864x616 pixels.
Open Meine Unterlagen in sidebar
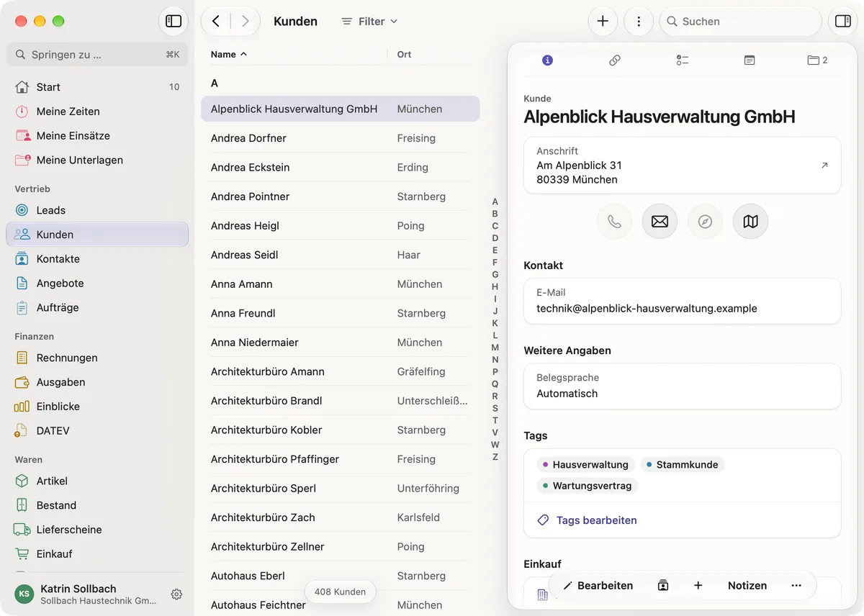97,160
